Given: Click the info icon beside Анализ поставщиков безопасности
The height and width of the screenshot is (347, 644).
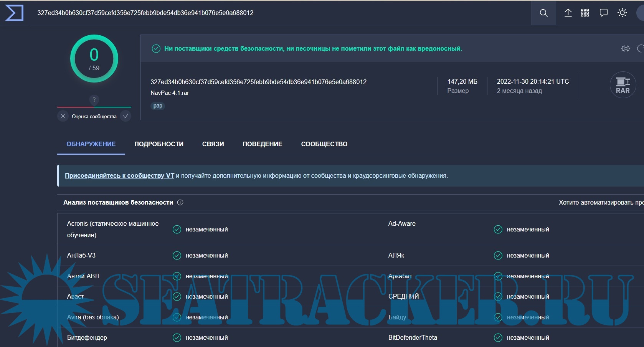Looking at the screenshot, I should click(180, 202).
